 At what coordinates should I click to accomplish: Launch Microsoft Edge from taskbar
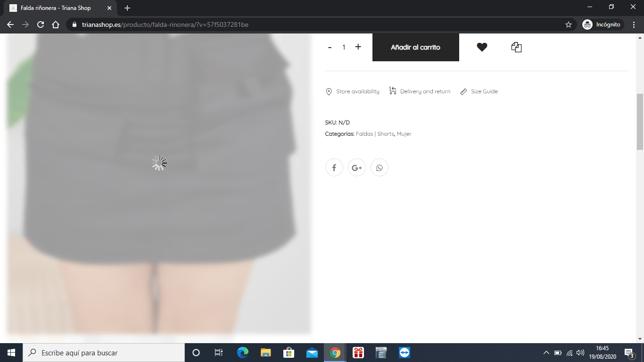(x=242, y=353)
